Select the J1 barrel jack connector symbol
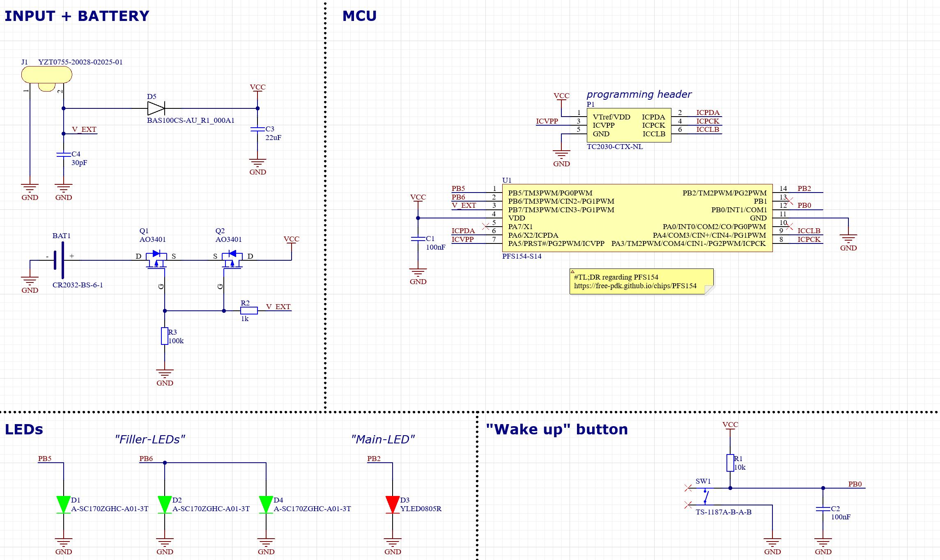 click(x=46, y=75)
